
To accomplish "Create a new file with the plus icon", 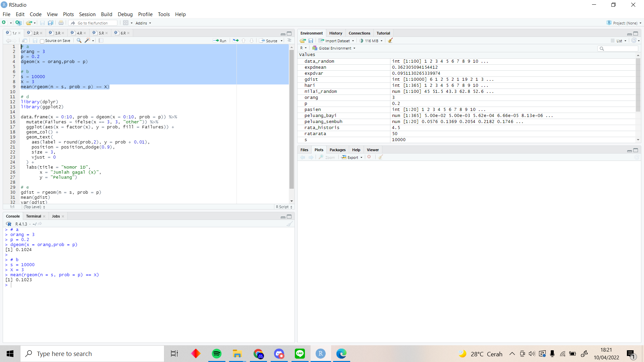I will coord(4,23).
